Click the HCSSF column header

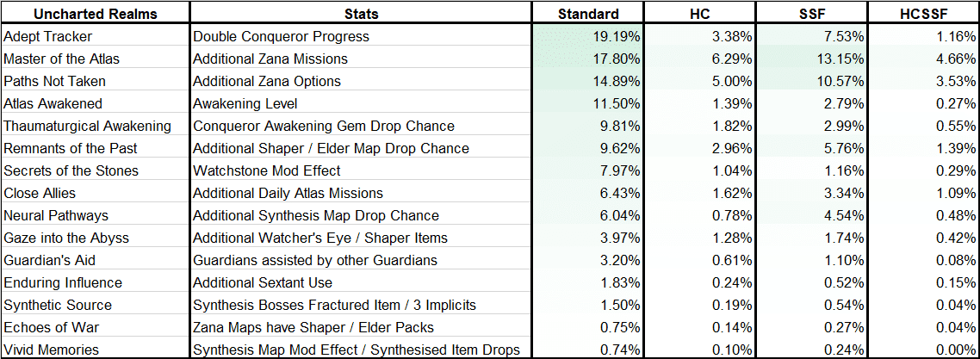click(x=923, y=13)
